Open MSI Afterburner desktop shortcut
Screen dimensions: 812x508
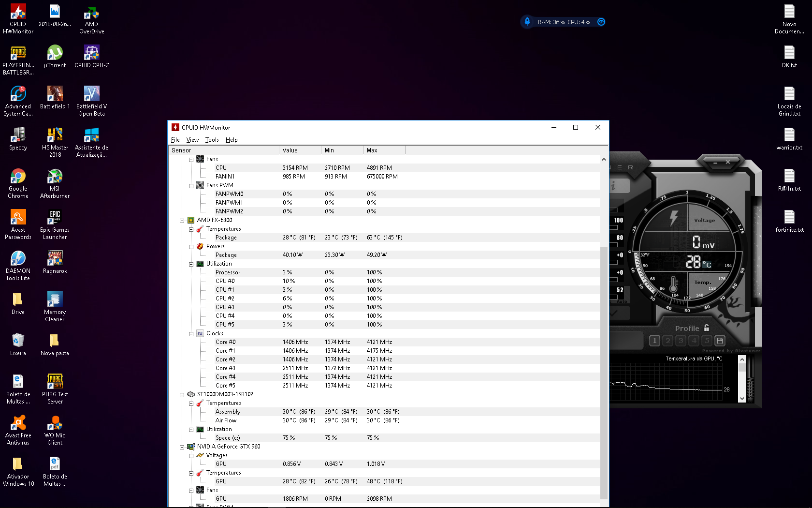(55, 184)
